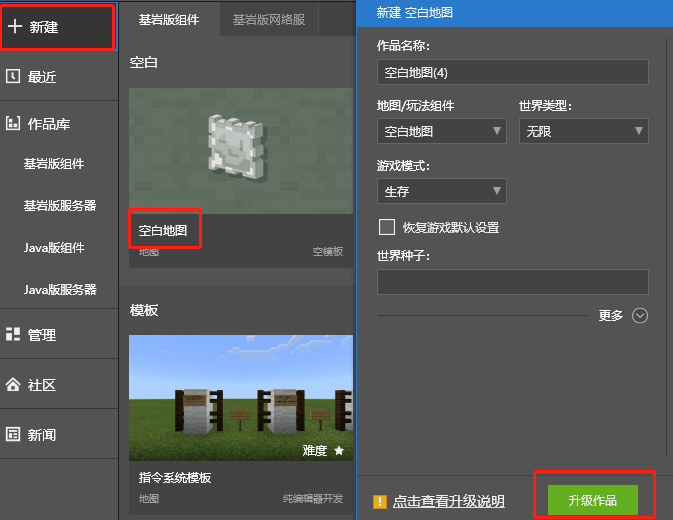Click the 作品名称 field containing 空白地图(4)
Screen dimensions: 673x520
point(512,72)
